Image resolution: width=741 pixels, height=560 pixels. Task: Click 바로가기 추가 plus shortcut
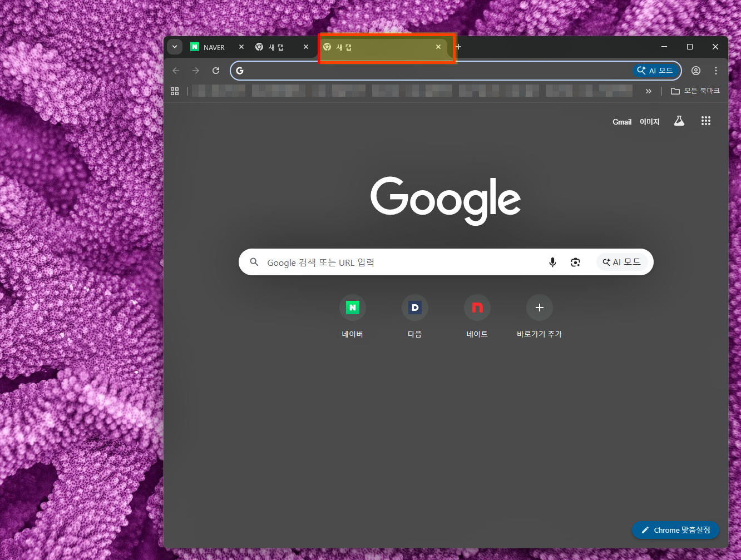tap(540, 316)
